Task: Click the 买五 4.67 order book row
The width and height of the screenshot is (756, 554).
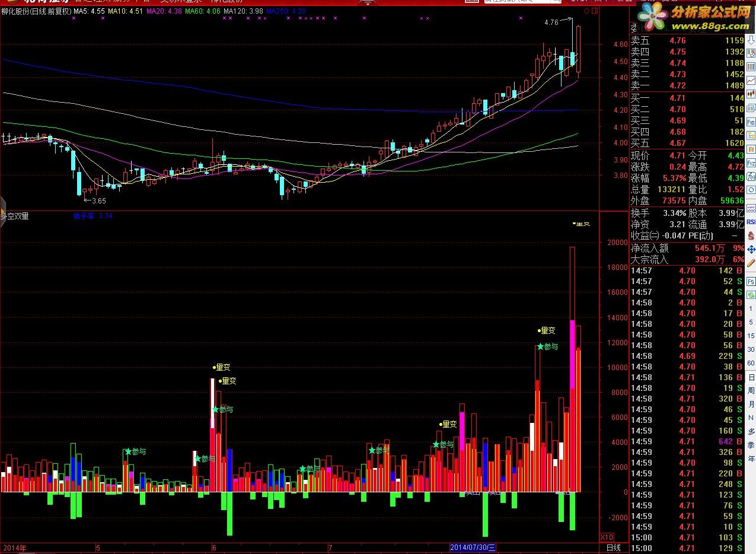Action: click(687, 143)
